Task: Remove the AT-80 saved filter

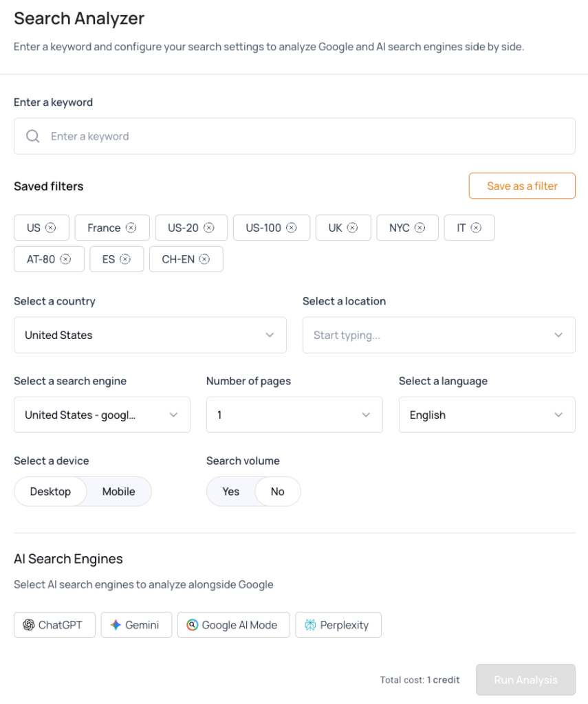Action: pos(65,259)
